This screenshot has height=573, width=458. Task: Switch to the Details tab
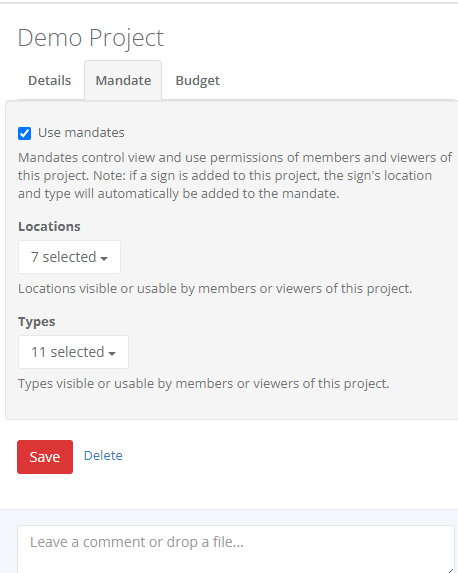pos(50,80)
